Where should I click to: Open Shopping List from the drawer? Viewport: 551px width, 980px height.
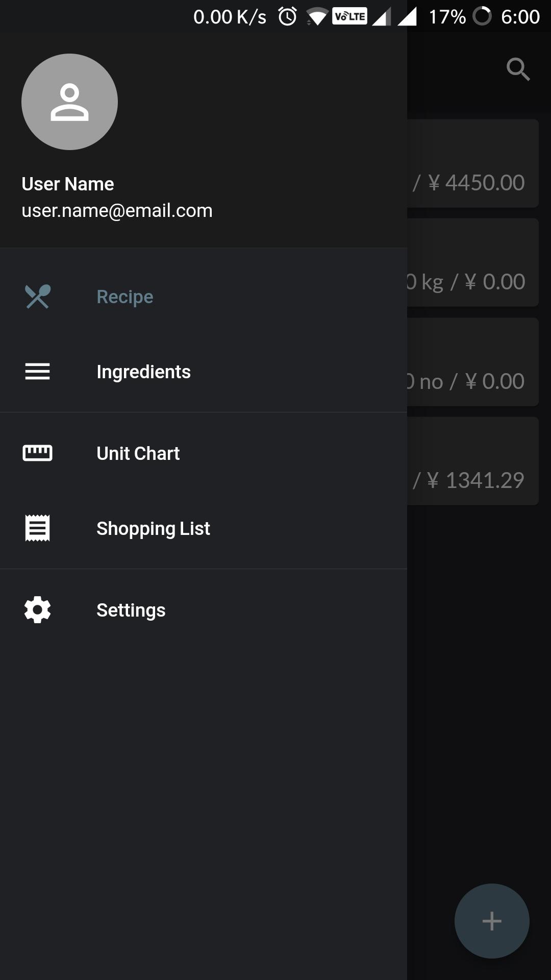153,528
